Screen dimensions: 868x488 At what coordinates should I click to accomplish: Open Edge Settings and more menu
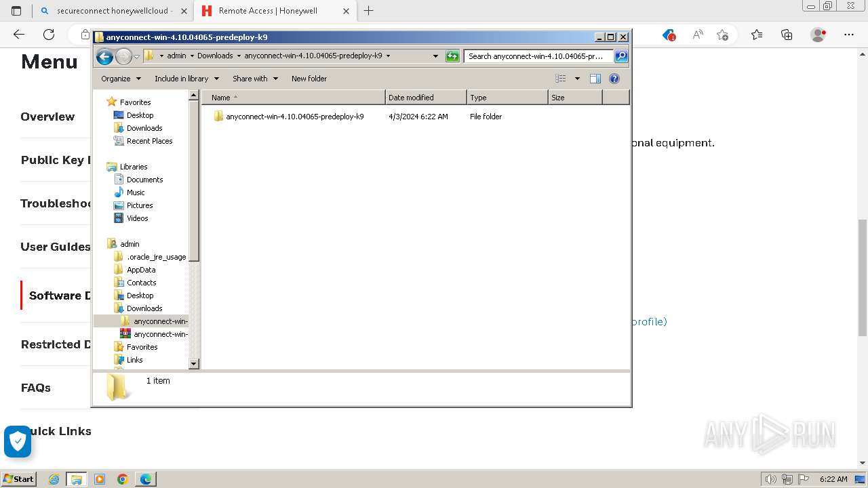click(849, 35)
